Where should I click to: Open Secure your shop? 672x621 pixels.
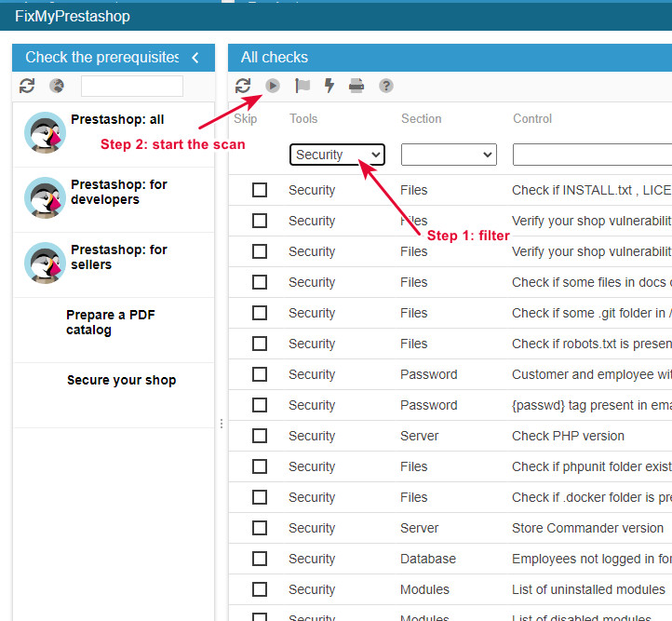point(121,380)
